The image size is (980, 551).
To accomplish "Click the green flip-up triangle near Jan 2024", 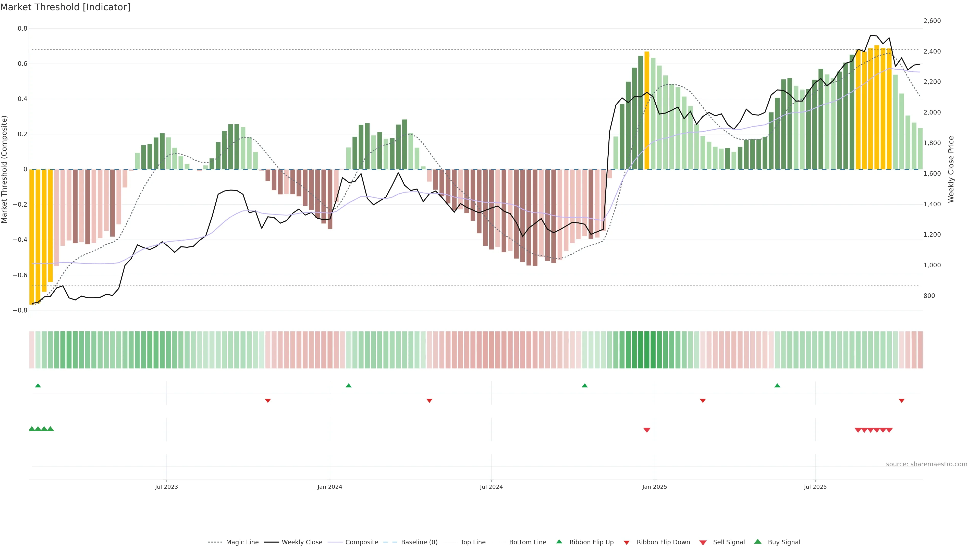I will point(348,386).
